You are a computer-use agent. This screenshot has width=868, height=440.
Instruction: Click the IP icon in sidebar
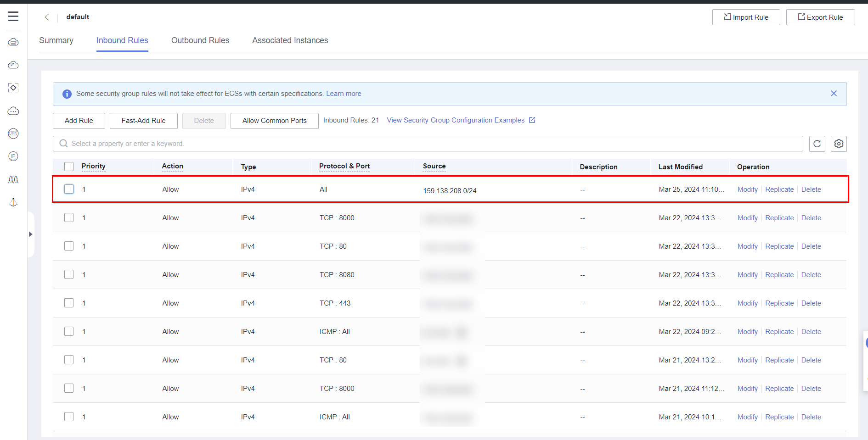[13, 156]
